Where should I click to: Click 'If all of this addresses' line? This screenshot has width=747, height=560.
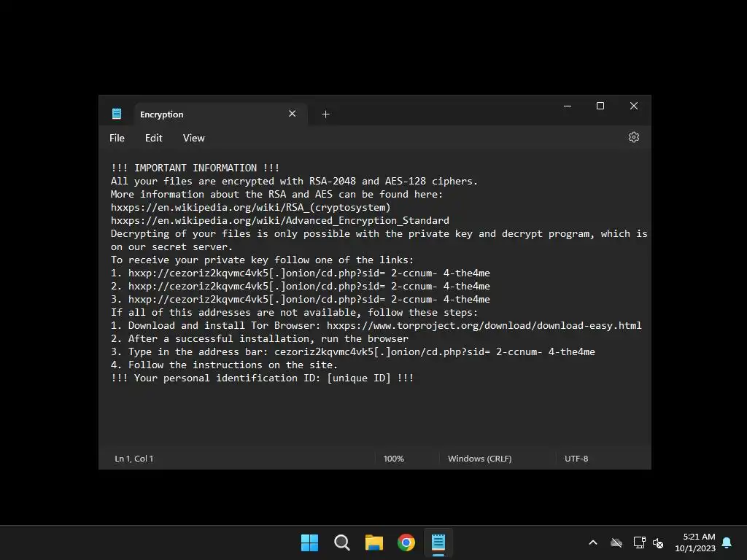pos(294,312)
